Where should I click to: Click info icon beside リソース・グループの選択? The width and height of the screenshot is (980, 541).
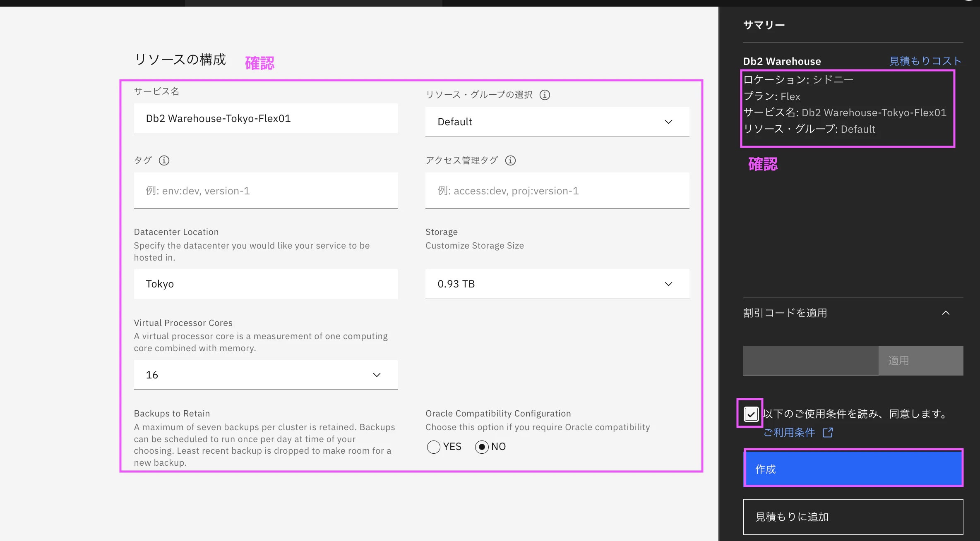coord(545,95)
